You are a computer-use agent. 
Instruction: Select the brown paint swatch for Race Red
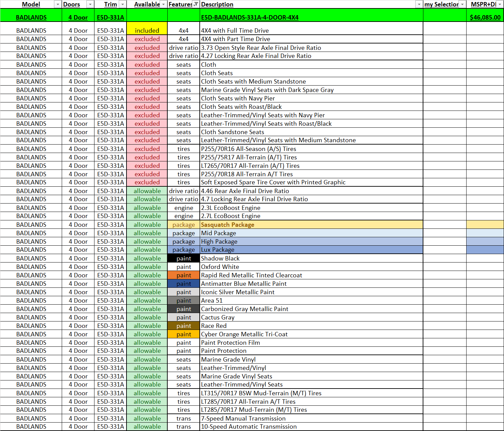tap(184, 326)
